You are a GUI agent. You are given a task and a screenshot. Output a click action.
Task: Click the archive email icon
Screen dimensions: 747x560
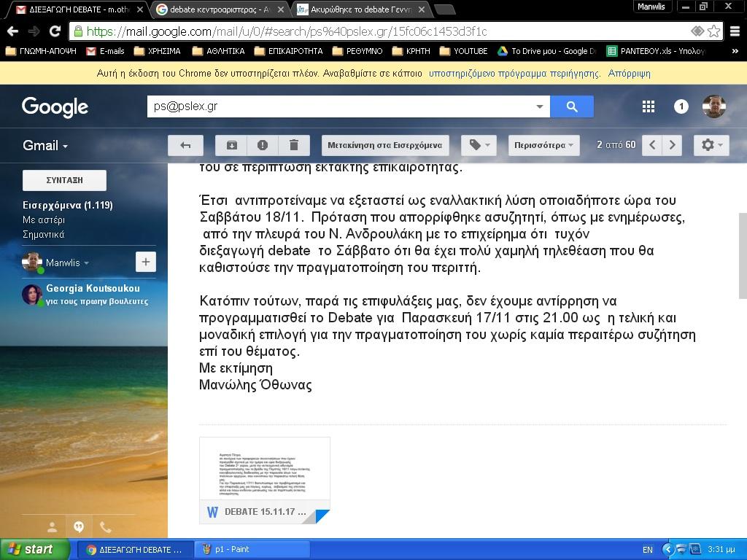click(x=231, y=145)
